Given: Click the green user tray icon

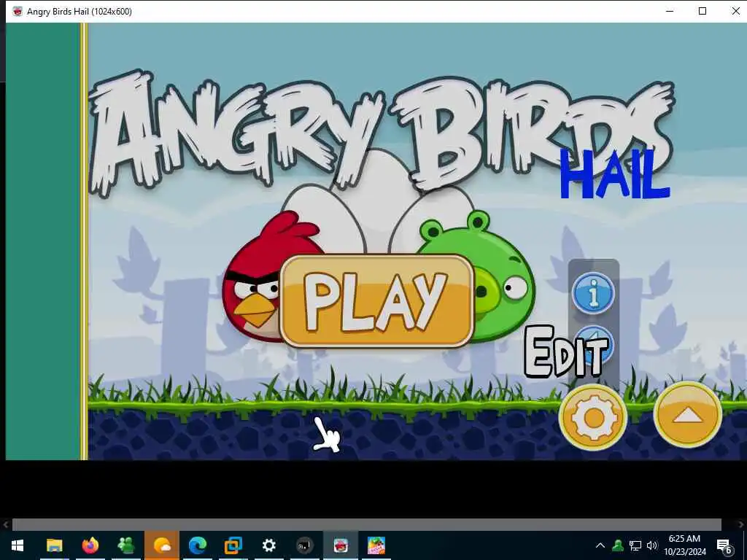Looking at the screenshot, I should 618,545.
